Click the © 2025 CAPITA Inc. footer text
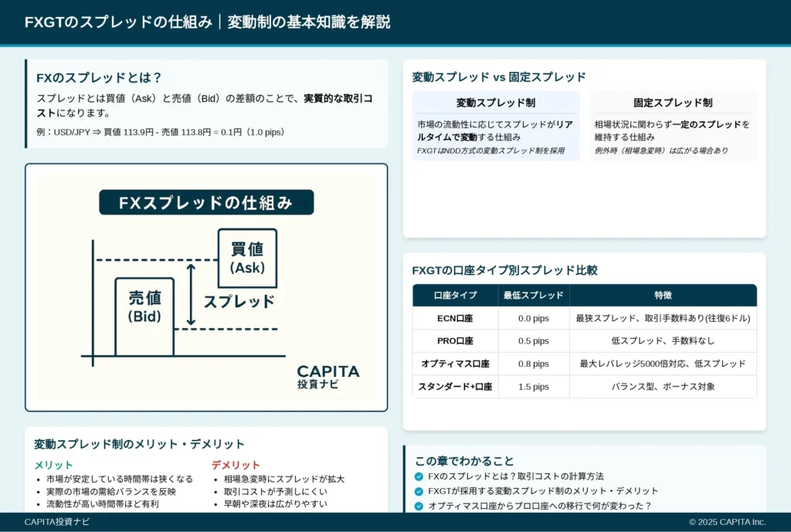 click(x=727, y=522)
